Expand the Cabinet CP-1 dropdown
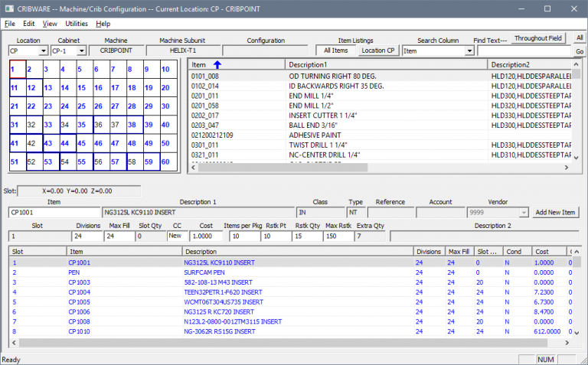588x365 pixels. [x=82, y=51]
